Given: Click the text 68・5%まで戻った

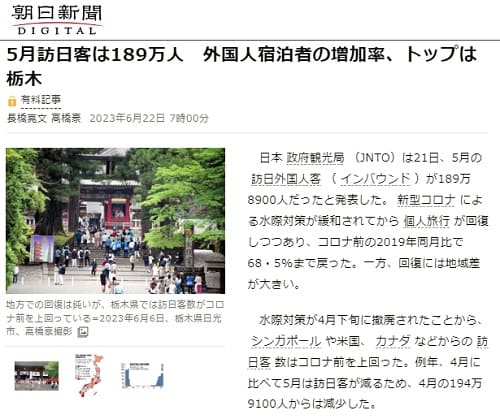Looking at the screenshot, I should click(x=300, y=263).
